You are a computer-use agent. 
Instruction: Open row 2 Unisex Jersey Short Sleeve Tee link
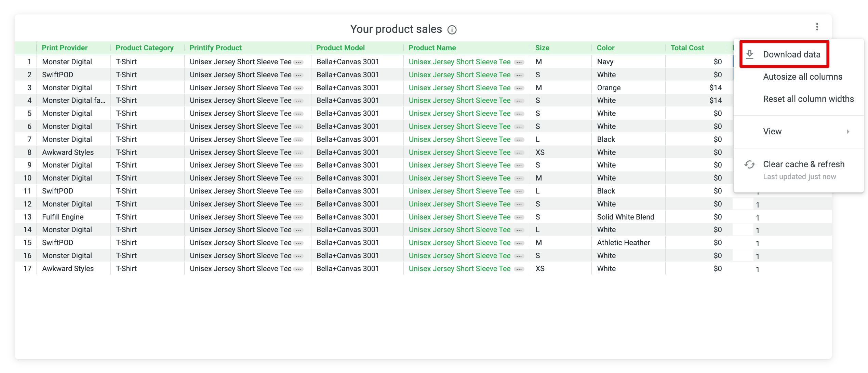[x=460, y=75]
